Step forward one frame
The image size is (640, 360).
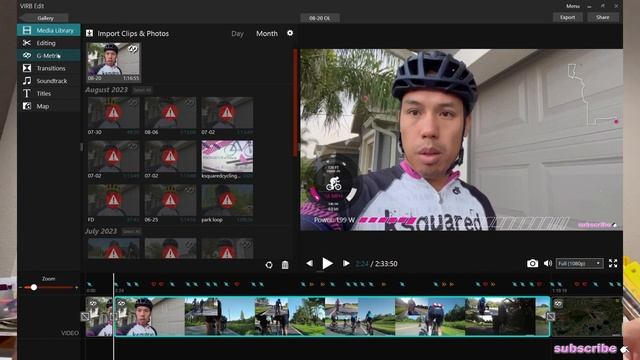click(x=346, y=264)
